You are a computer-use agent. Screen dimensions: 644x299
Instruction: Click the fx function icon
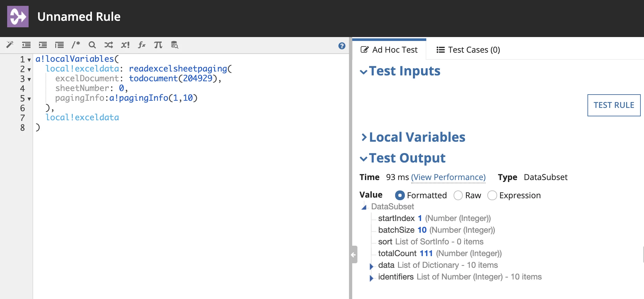tap(142, 45)
